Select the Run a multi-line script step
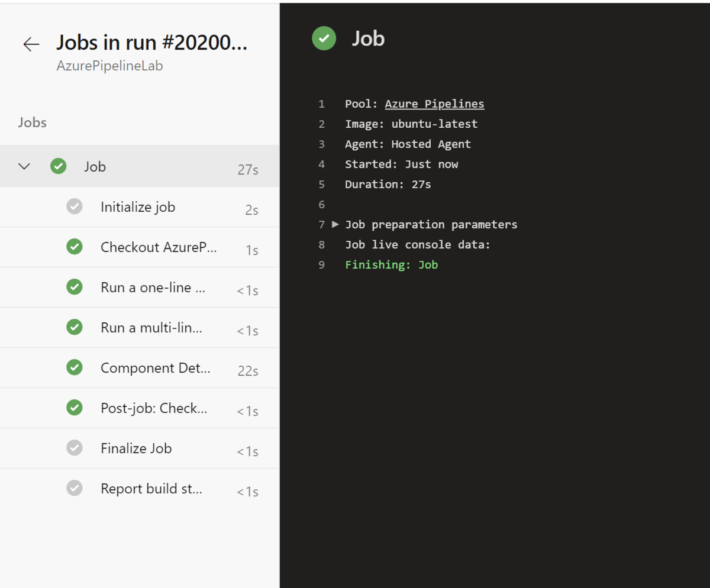 (151, 328)
